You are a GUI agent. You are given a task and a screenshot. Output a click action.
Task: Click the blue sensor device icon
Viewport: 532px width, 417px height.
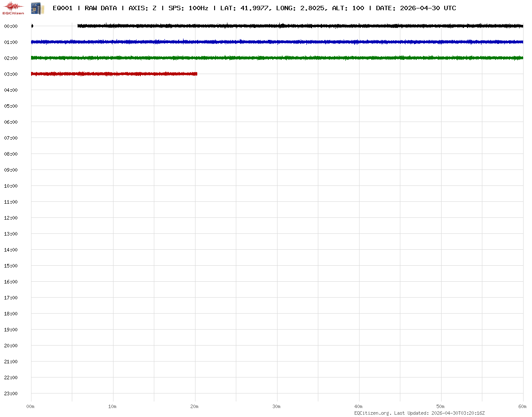click(x=37, y=8)
